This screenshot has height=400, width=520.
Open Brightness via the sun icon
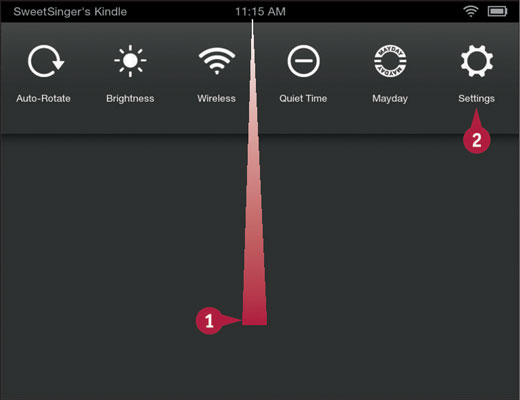(x=130, y=61)
